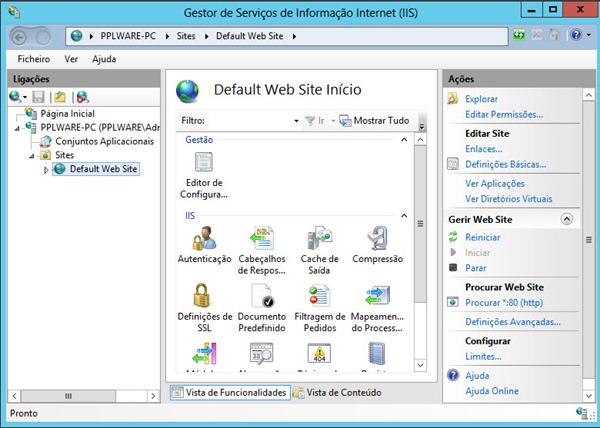Click the up folder icon in Ligações
The width and height of the screenshot is (600, 428).
point(60,97)
